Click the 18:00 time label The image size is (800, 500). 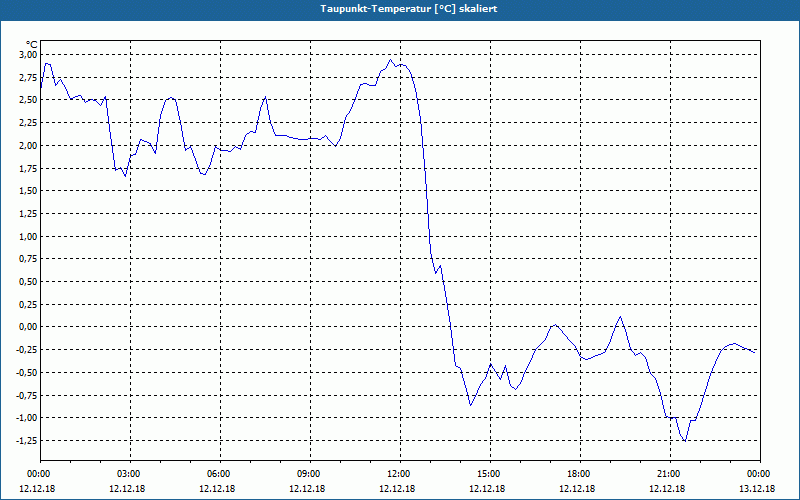click(581, 474)
